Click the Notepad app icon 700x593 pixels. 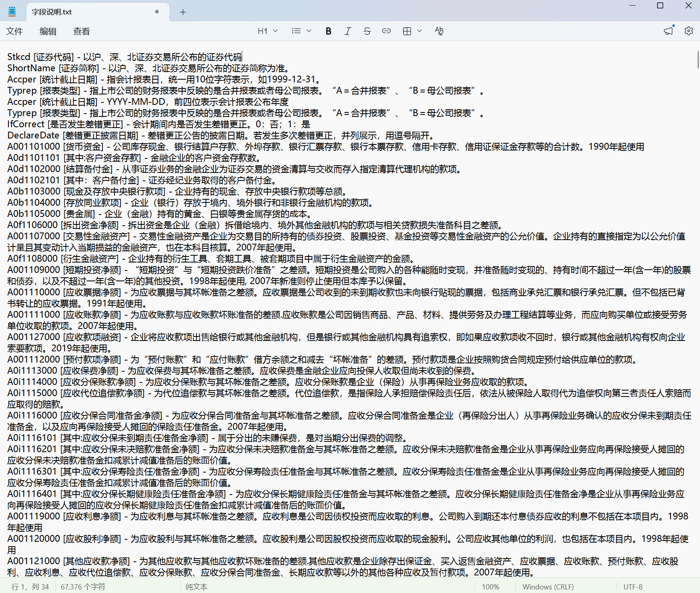12,12
